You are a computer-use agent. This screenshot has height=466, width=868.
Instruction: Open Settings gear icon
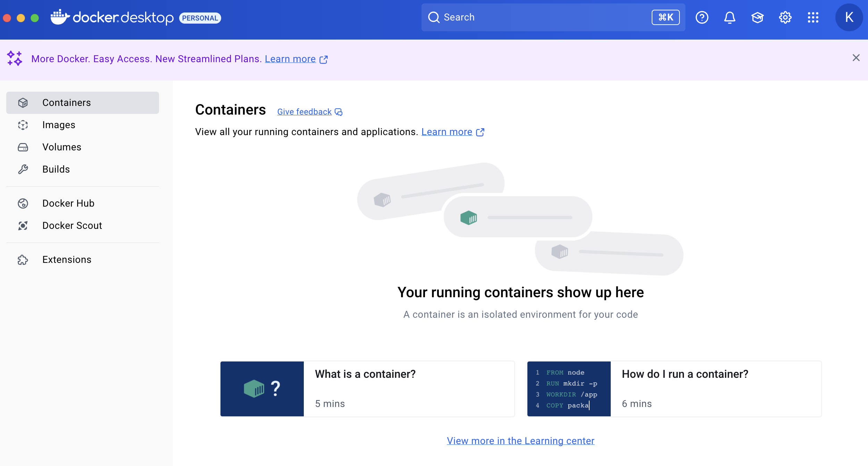[785, 17]
